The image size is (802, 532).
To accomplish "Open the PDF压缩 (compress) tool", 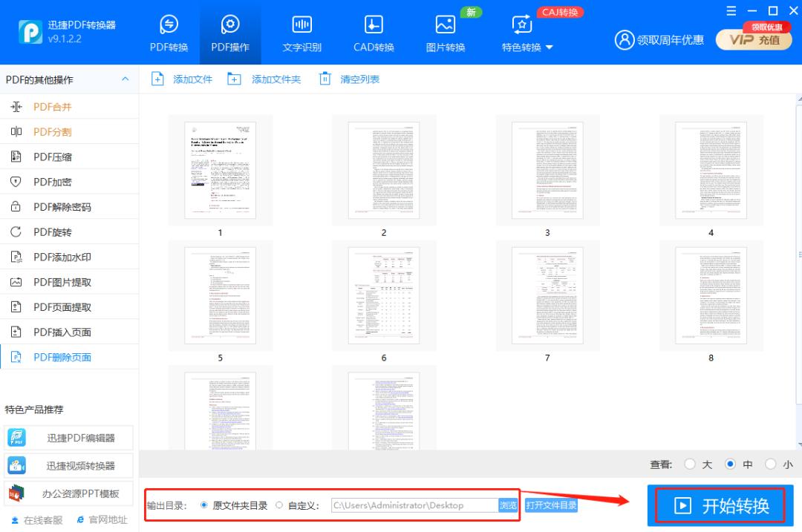I will click(45, 157).
